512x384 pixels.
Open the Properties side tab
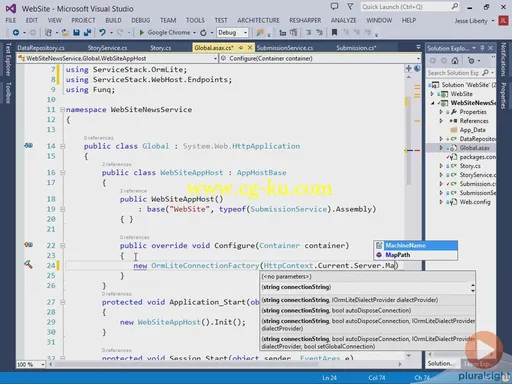click(504, 96)
